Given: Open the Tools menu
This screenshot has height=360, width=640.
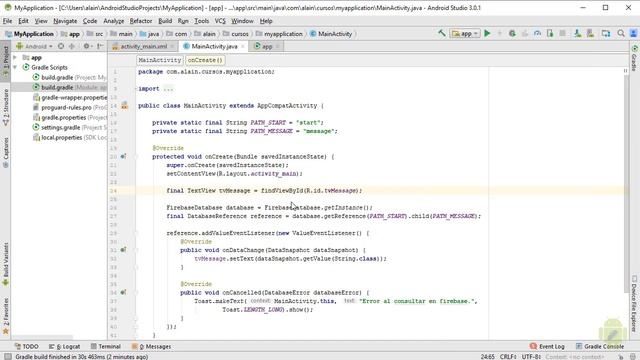Looking at the screenshot, I should pos(201,21).
